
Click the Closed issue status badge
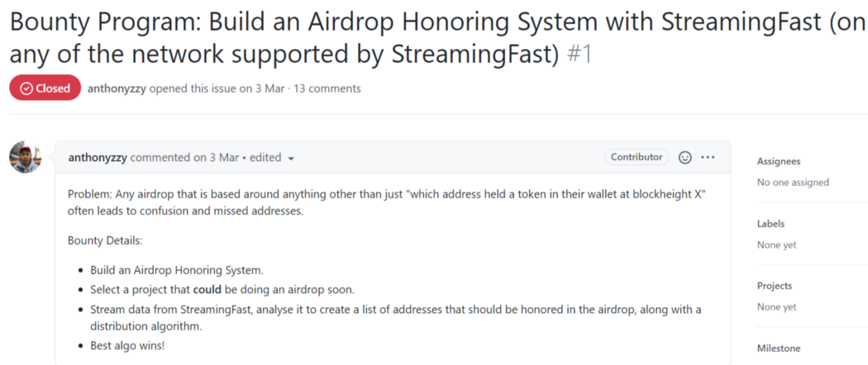(x=45, y=88)
